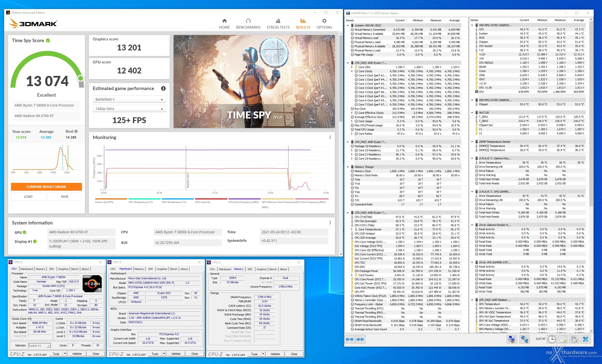
Task: Switch to About tab in CPU-Z Memory window
Action: (283, 269)
